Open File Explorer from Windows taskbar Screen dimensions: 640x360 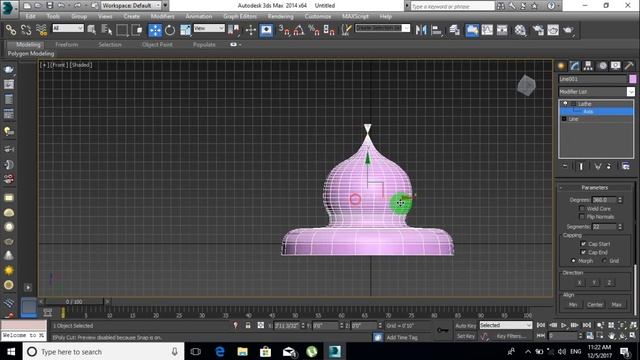click(x=242, y=351)
